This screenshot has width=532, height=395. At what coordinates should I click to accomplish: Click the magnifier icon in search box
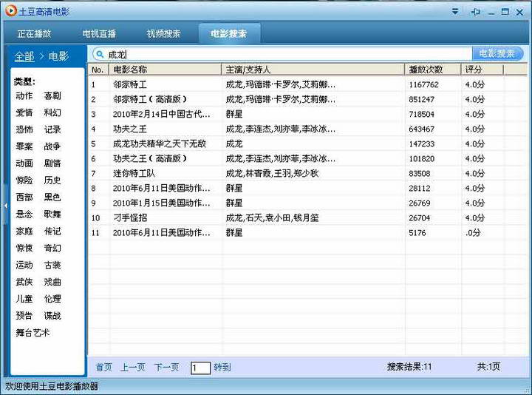(99, 54)
